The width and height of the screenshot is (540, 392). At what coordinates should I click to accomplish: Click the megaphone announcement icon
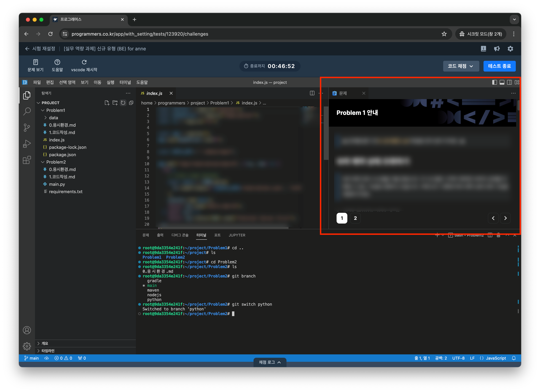tap(497, 49)
